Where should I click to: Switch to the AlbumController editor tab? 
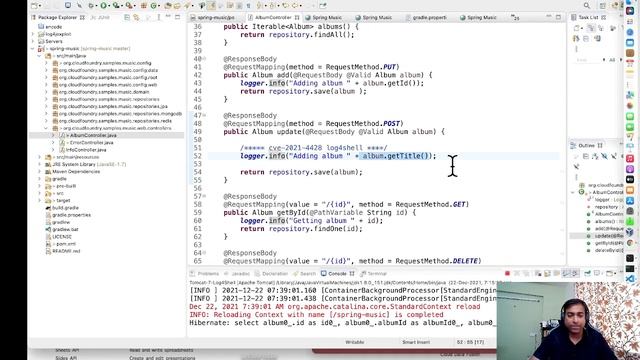pos(273,18)
